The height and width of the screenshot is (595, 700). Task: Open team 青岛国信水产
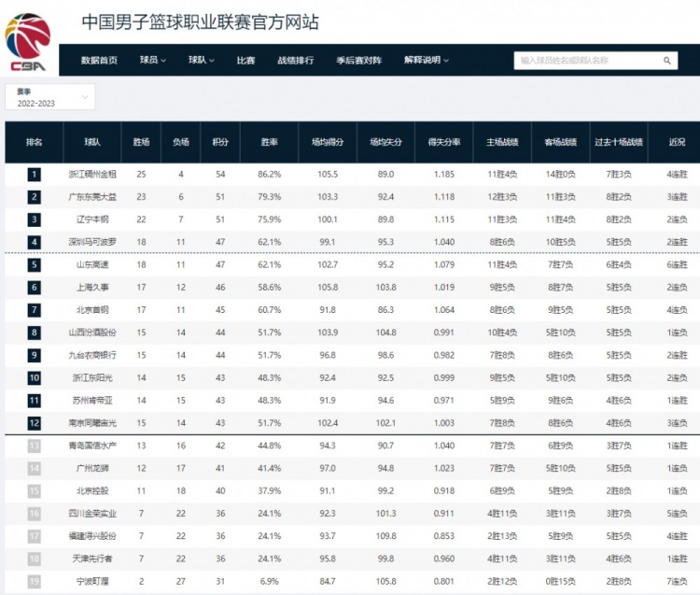(92, 446)
